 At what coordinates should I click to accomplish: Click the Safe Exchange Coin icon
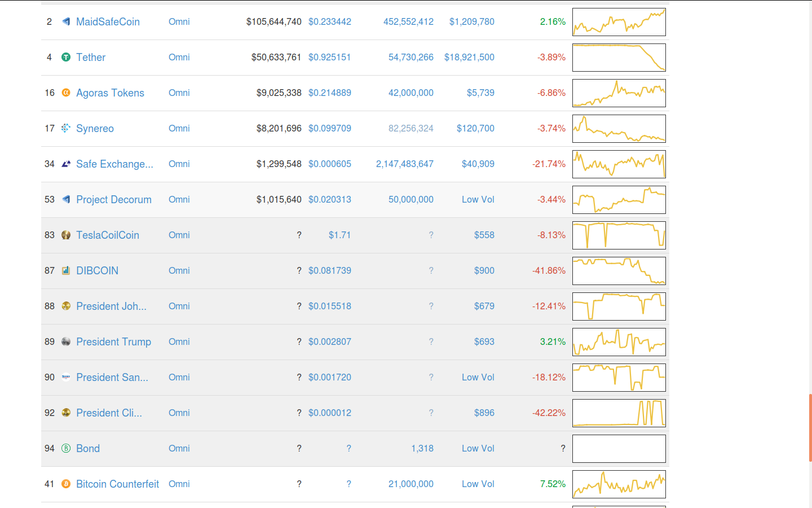pyautogui.click(x=66, y=164)
